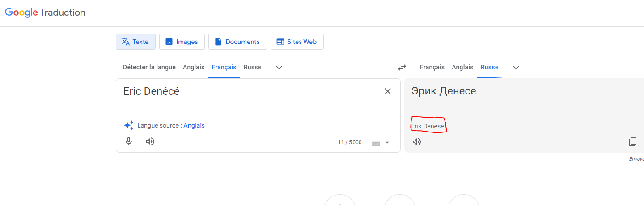Image resolution: width=644 pixels, height=205 pixels.
Task: Select Anglais as the target language
Action: [x=462, y=67]
